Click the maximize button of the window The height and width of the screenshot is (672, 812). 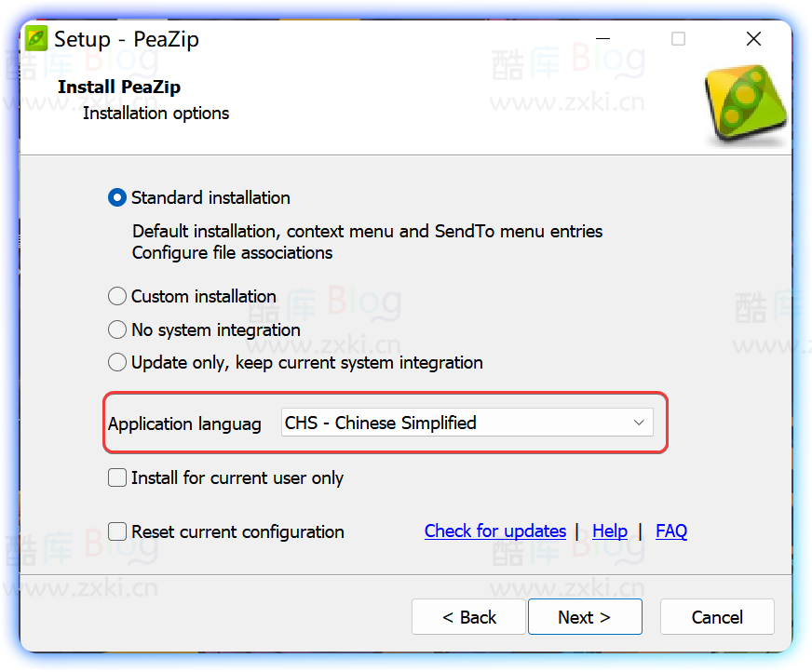click(x=678, y=39)
